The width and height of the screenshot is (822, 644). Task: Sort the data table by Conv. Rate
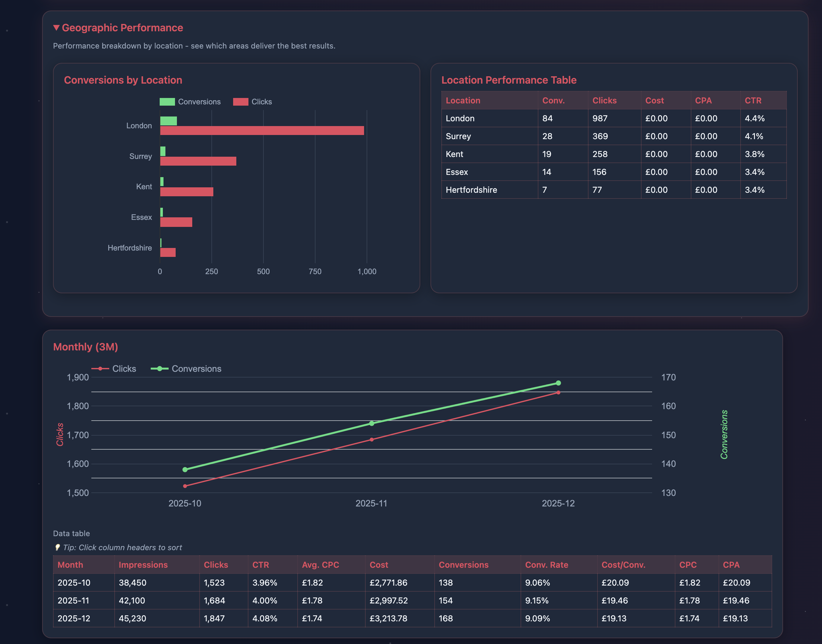(x=547, y=565)
